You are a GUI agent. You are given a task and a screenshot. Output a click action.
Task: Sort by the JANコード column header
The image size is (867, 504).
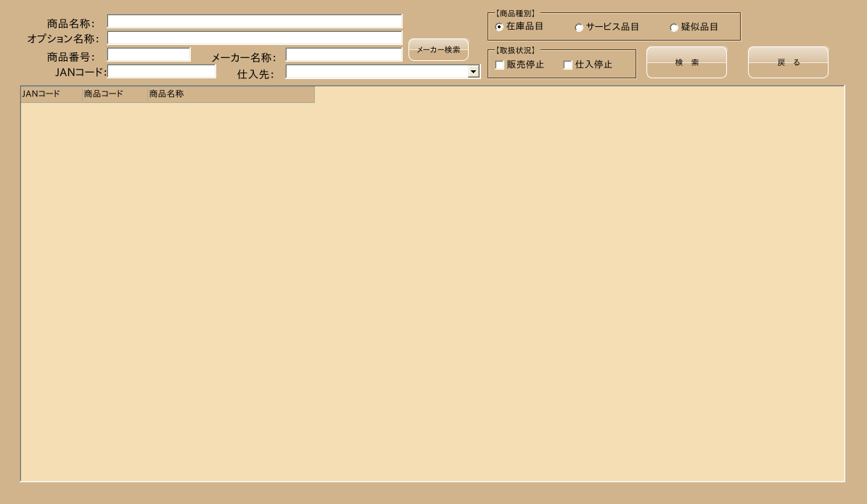(52, 94)
